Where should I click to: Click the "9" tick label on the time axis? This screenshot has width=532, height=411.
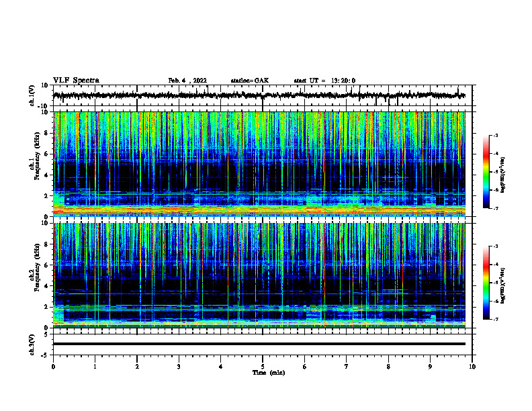[430, 367]
